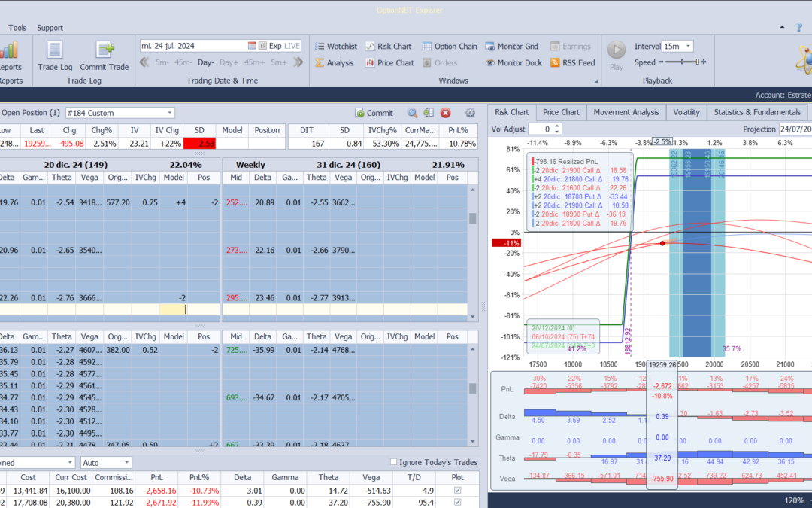Step forward one day with Day+
The width and height of the screenshot is (812, 508).
coord(229,62)
